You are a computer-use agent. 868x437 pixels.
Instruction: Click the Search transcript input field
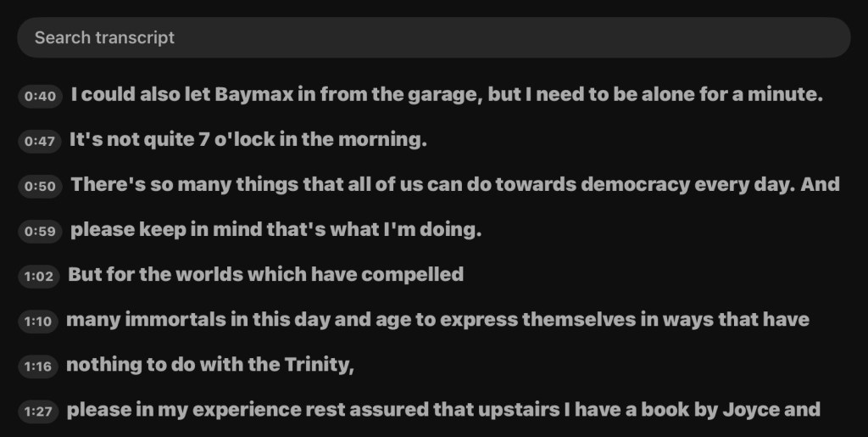click(432, 37)
